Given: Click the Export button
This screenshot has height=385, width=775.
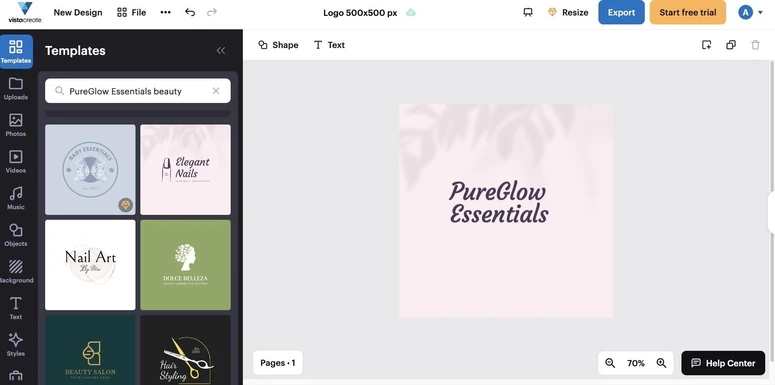Looking at the screenshot, I should [x=621, y=12].
